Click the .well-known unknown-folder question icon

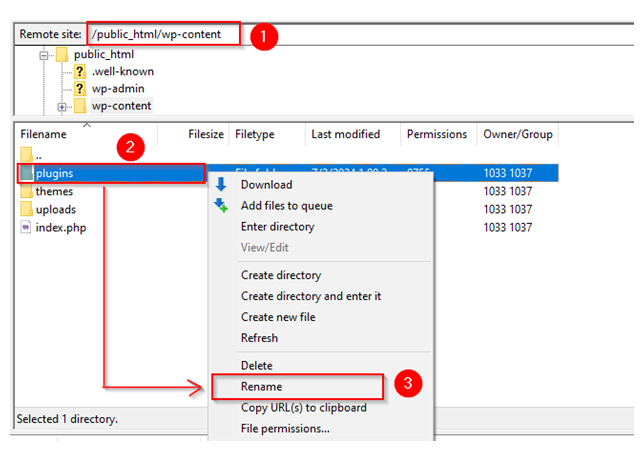[x=80, y=71]
